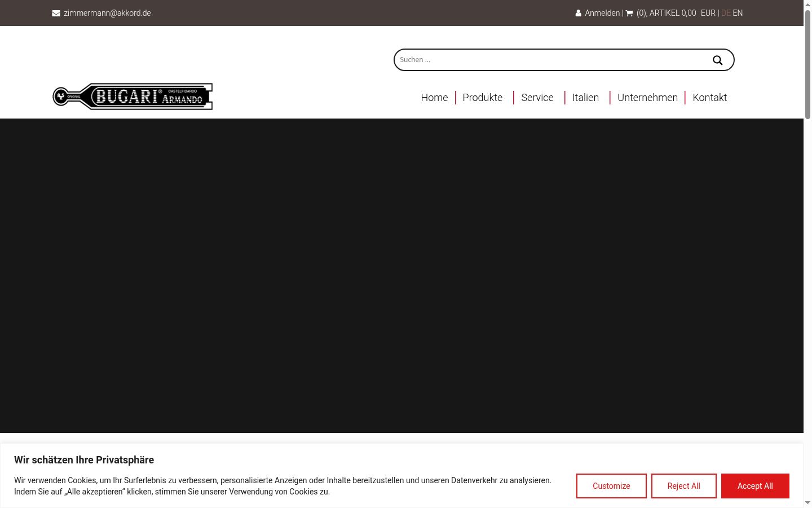Click the zimmermann@akkord.de email link
812x508 pixels.
pyautogui.click(x=107, y=13)
